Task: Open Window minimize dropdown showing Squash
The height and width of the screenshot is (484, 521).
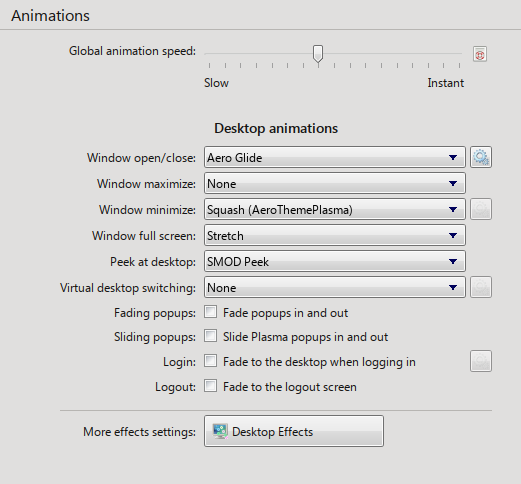Action: (335, 209)
